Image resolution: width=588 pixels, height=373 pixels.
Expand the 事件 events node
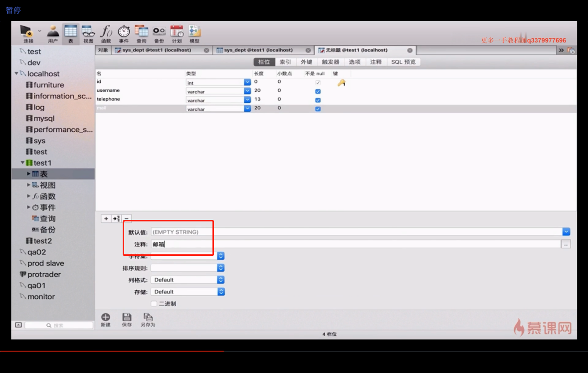(x=28, y=207)
